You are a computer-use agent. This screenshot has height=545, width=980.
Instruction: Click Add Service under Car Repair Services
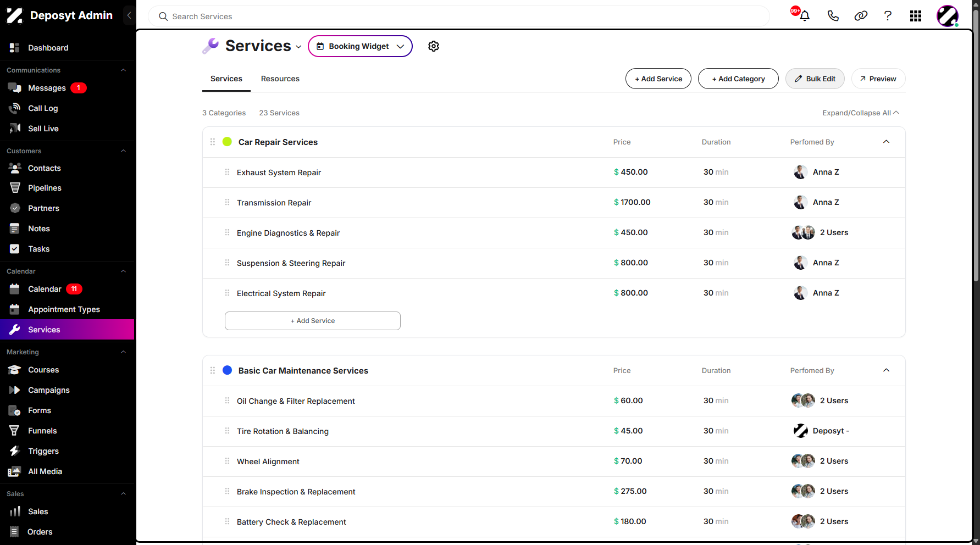point(312,321)
